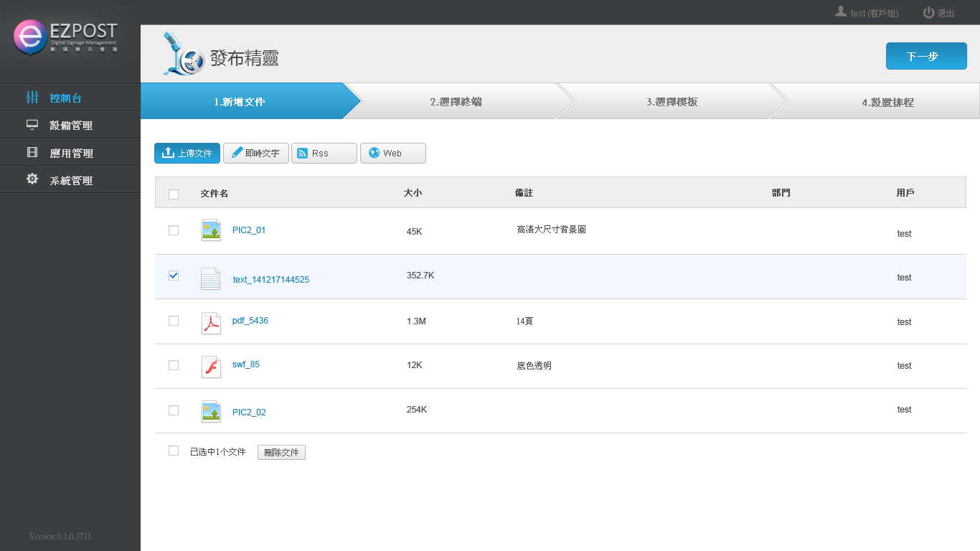
Task: Check the box for pdf_5436
Action: (174, 321)
